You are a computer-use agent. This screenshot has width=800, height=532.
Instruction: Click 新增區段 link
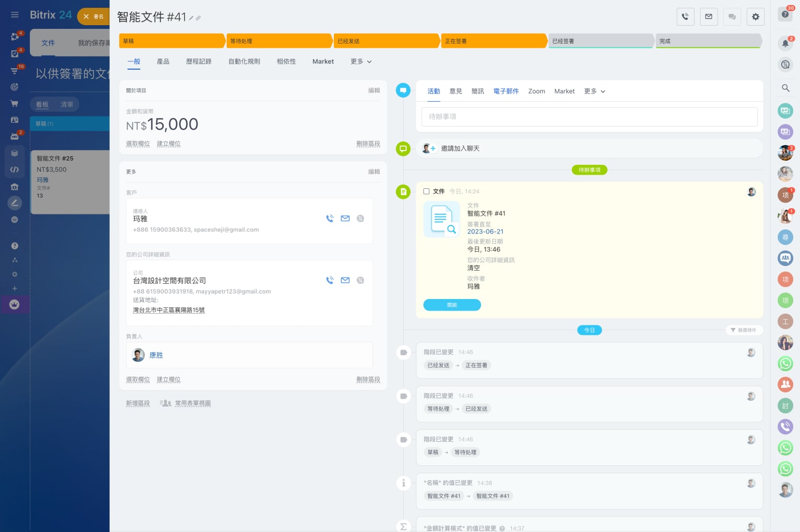pos(138,403)
